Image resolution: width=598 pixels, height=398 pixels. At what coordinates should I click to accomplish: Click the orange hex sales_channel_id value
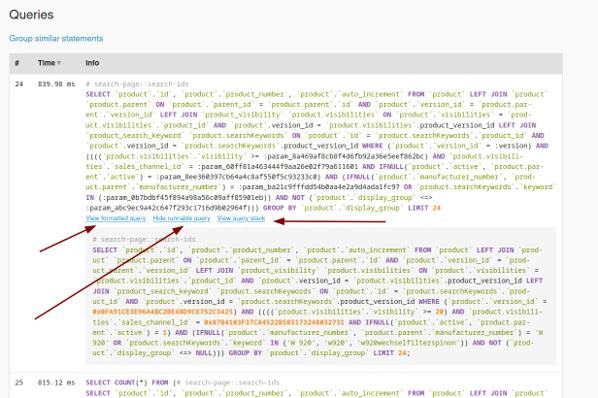[274, 322]
